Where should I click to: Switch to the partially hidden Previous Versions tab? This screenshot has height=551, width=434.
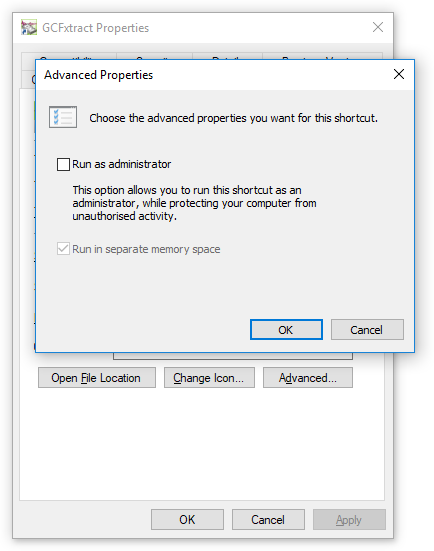pyautogui.click(x=322, y=56)
